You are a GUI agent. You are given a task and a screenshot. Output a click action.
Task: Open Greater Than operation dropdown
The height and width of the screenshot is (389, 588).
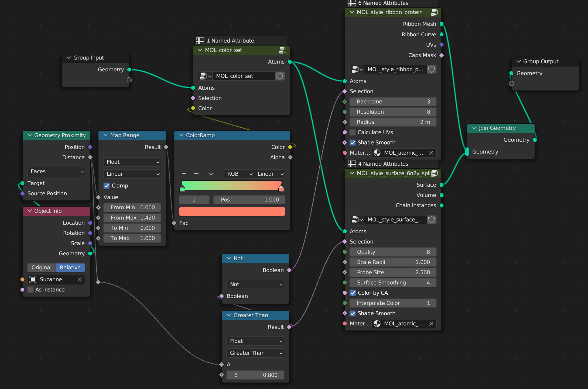tap(255, 353)
